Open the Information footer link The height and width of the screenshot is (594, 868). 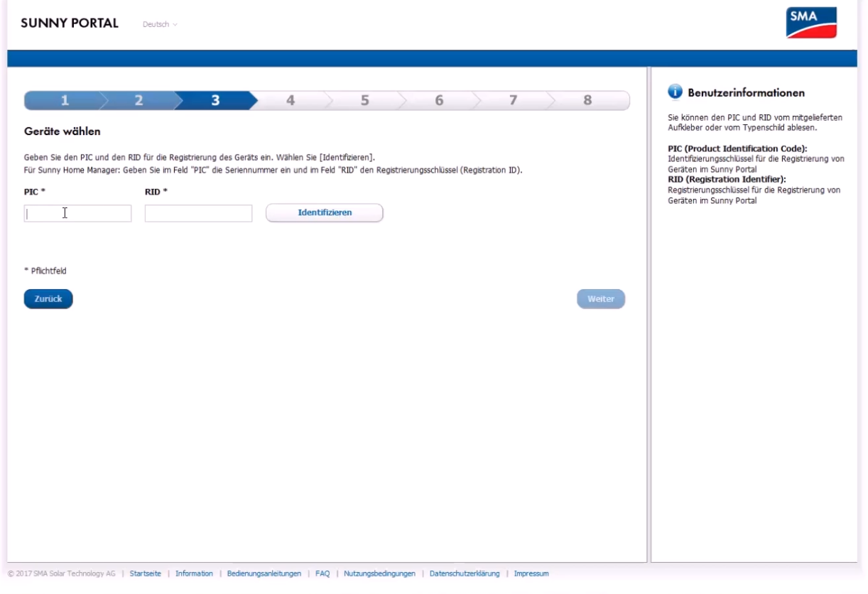194,573
